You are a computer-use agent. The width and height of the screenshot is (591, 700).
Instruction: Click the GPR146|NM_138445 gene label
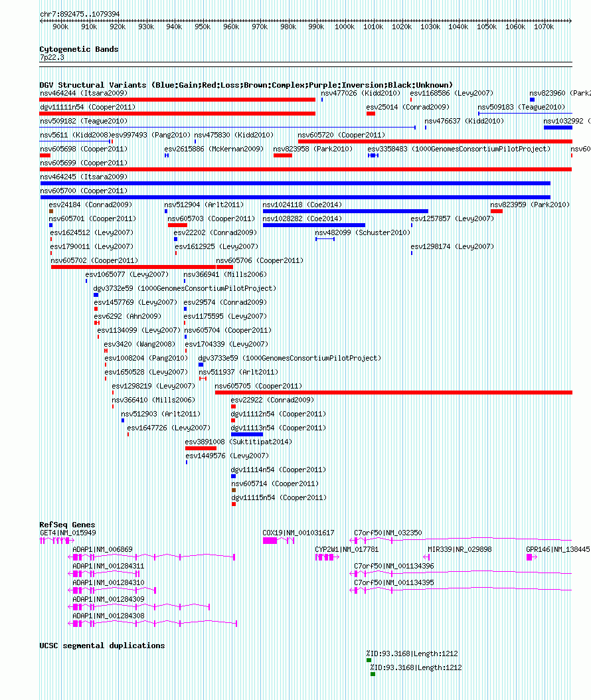[x=558, y=549]
